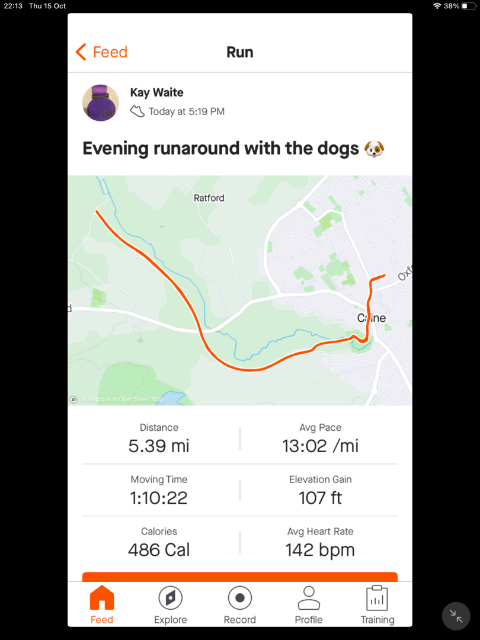Tap the collapse arrows button at the bottom right
This screenshot has height=640, width=480.
pos(456,616)
